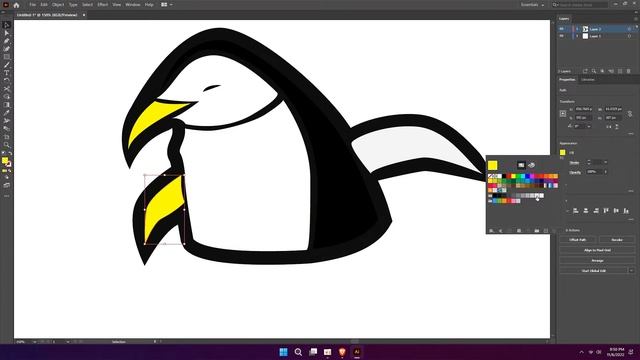Click target circle of Layer 1
640x360 pixels.
[x=629, y=36]
